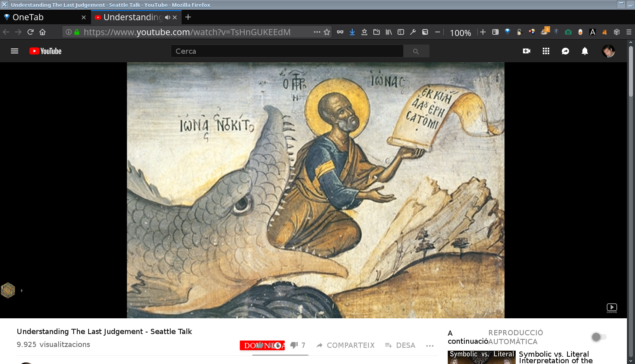The height and width of the screenshot is (364, 635).
Task: Switch to the OneTab tab
Action: pyautogui.click(x=45, y=17)
